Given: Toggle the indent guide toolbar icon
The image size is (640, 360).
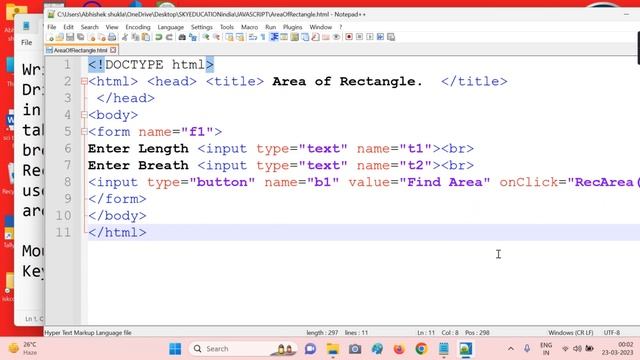Looking at the screenshot, I should [x=274, y=37].
